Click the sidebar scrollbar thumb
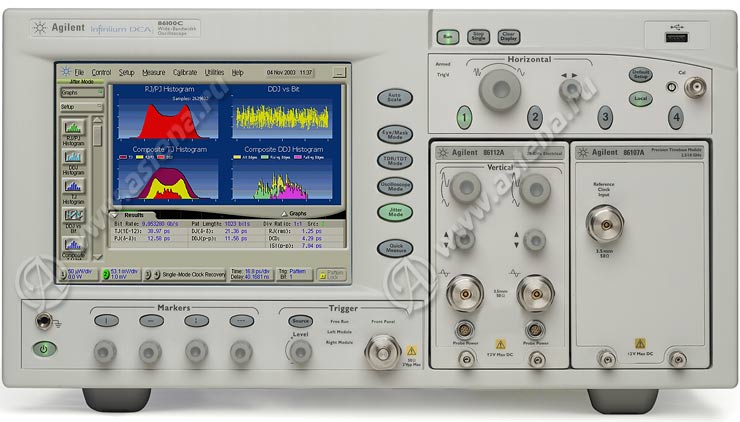The image size is (740, 422). pyautogui.click(x=97, y=136)
